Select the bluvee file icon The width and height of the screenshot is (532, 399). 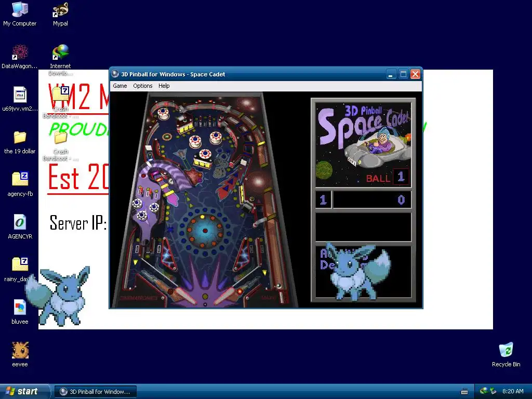(20, 312)
